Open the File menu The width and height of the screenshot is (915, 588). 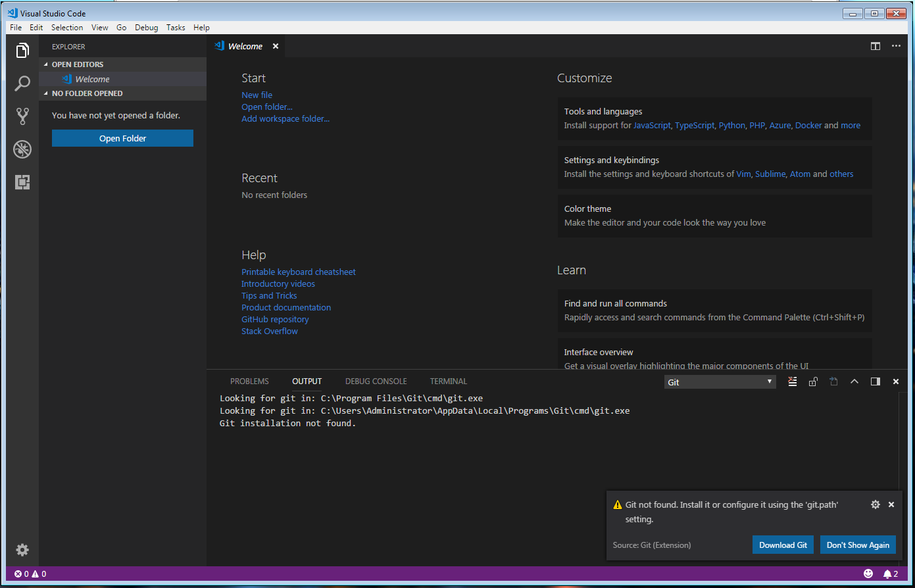point(16,28)
